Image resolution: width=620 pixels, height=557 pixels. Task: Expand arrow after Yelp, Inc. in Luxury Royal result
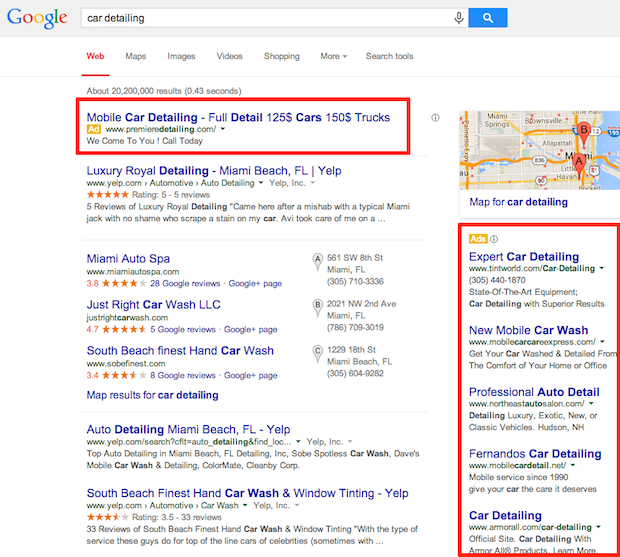point(312,183)
